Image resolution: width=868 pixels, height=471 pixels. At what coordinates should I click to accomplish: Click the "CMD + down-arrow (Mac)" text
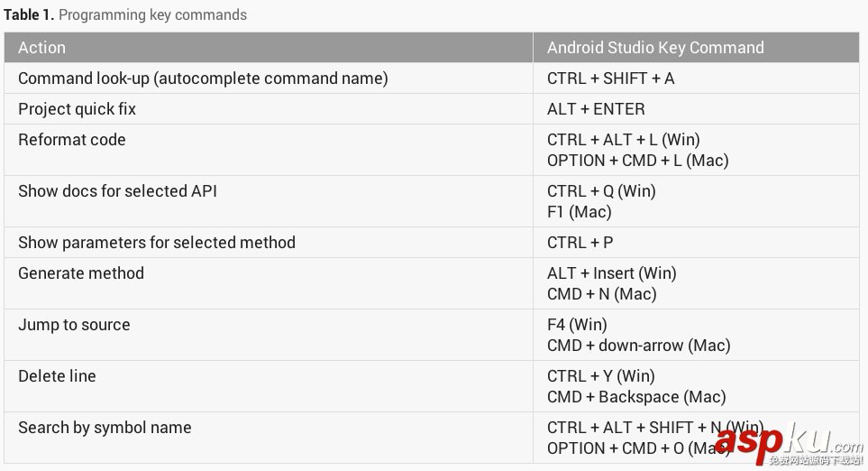click(x=638, y=346)
